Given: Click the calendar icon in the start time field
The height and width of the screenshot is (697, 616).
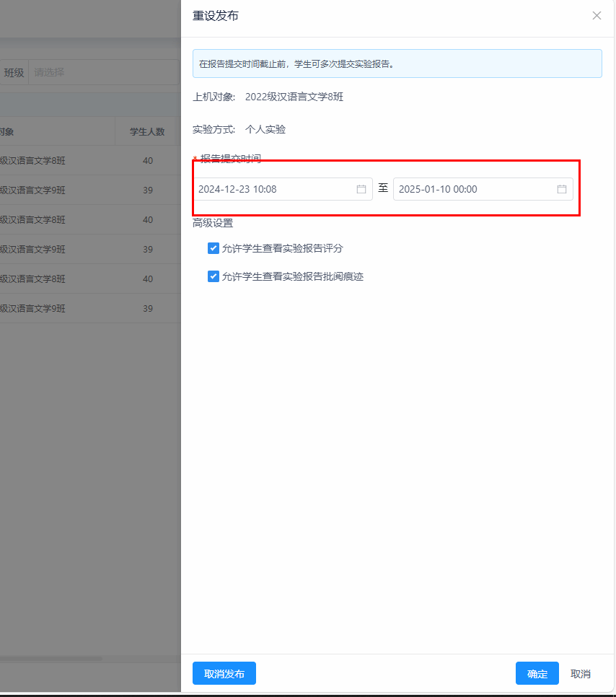Looking at the screenshot, I should (x=361, y=189).
